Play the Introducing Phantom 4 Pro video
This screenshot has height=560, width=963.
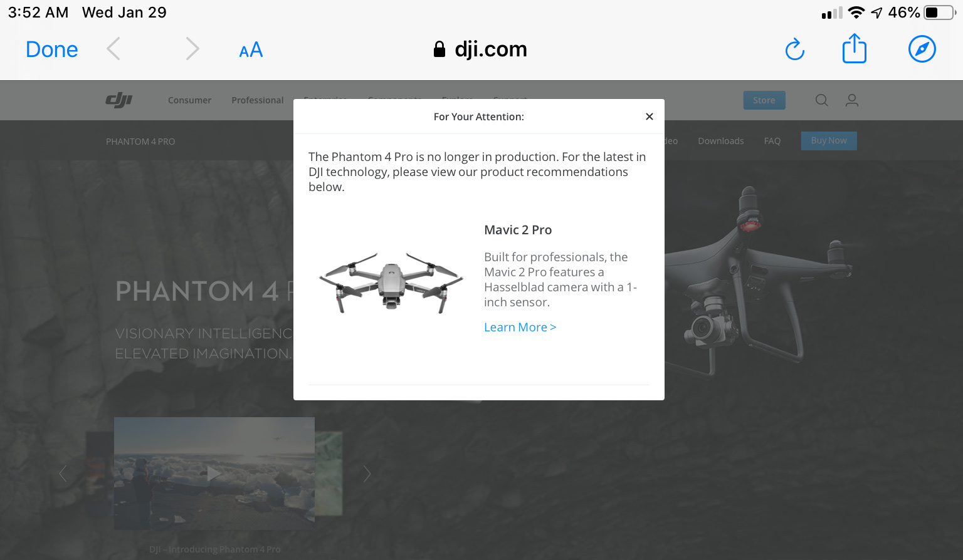[214, 474]
